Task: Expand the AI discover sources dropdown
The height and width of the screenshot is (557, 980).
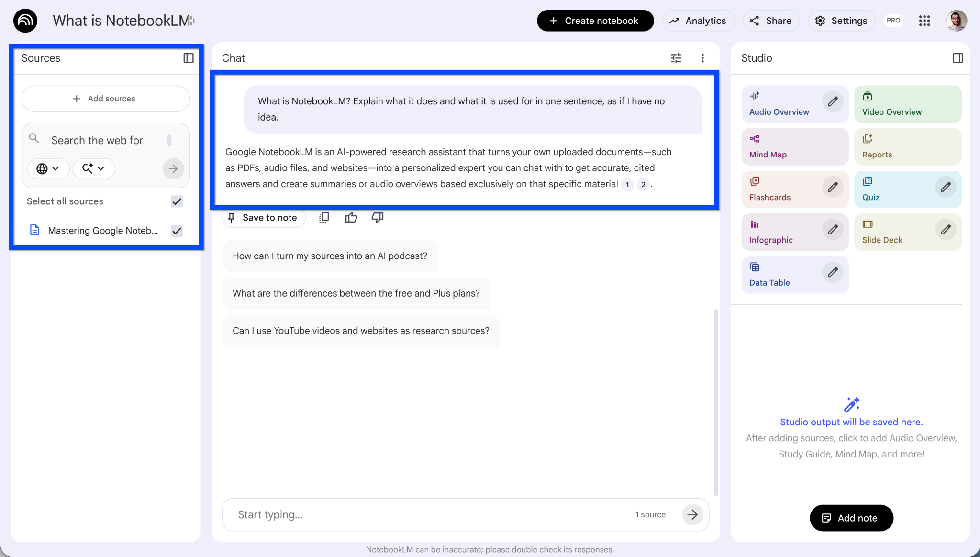Action: pyautogui.click(x=94, y=168)
